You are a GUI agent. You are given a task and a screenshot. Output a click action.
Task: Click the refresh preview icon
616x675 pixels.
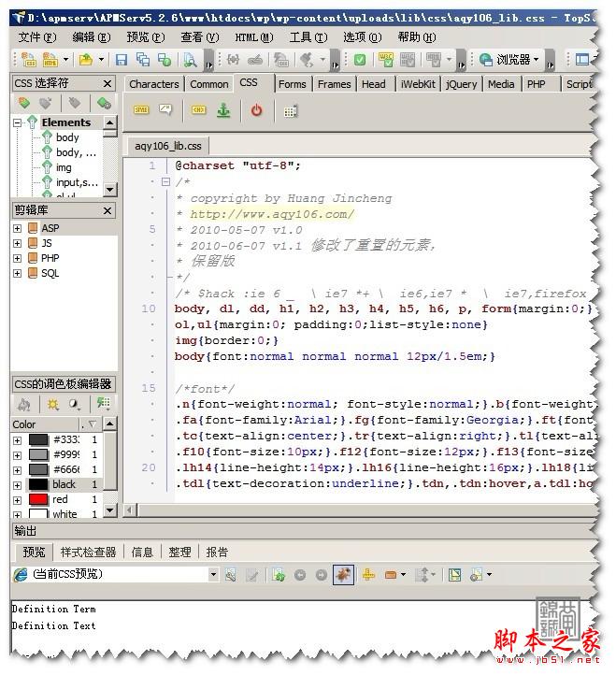pyautogui.click(x=279, y=575)
